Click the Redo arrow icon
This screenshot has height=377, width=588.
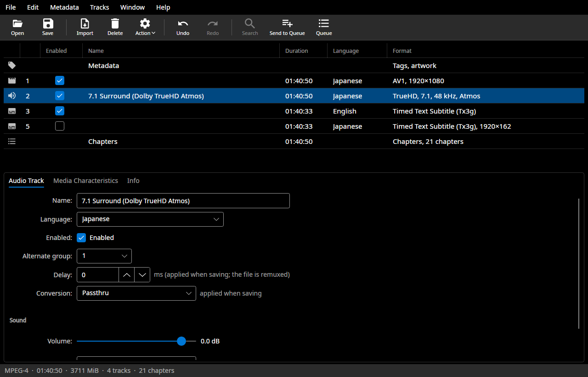pos(213,23)
